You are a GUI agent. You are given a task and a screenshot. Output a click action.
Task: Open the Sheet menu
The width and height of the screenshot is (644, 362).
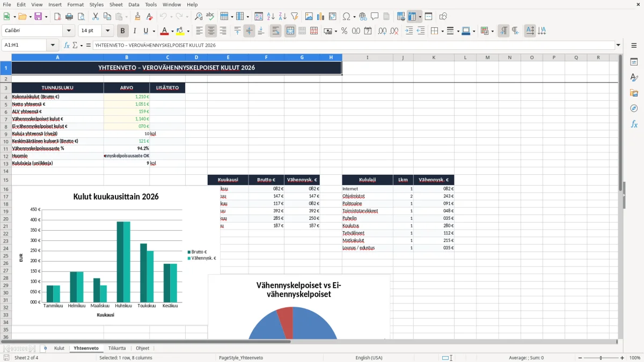tap(116, 4)
